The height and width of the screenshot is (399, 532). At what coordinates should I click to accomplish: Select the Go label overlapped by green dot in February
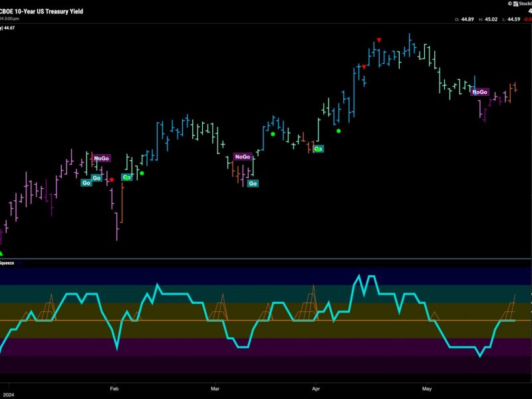[126, 177]
